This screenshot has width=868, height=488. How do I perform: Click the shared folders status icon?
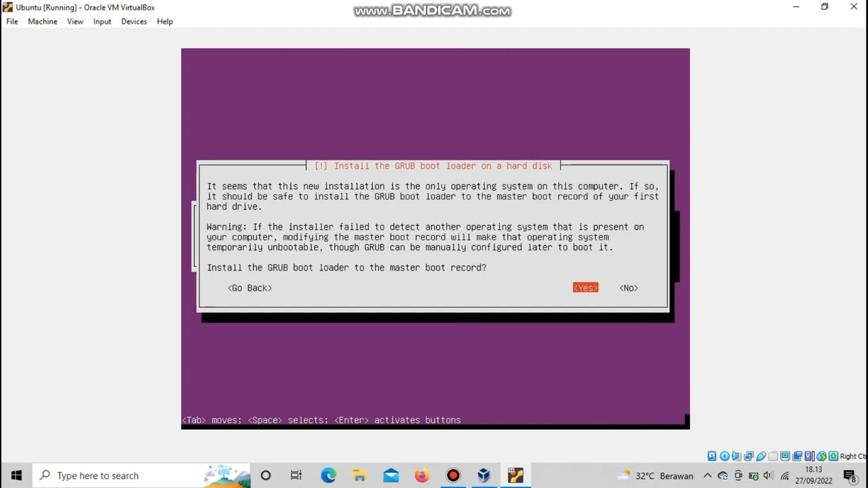(773, 456)
